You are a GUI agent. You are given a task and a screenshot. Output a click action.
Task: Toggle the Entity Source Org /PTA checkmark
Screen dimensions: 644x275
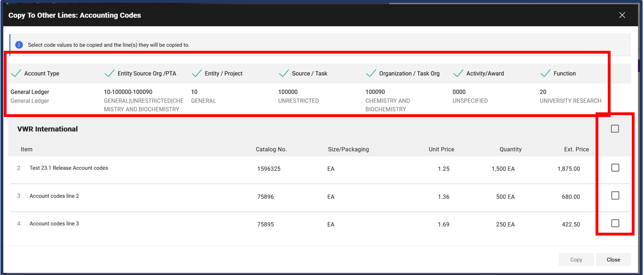point(109,73)
